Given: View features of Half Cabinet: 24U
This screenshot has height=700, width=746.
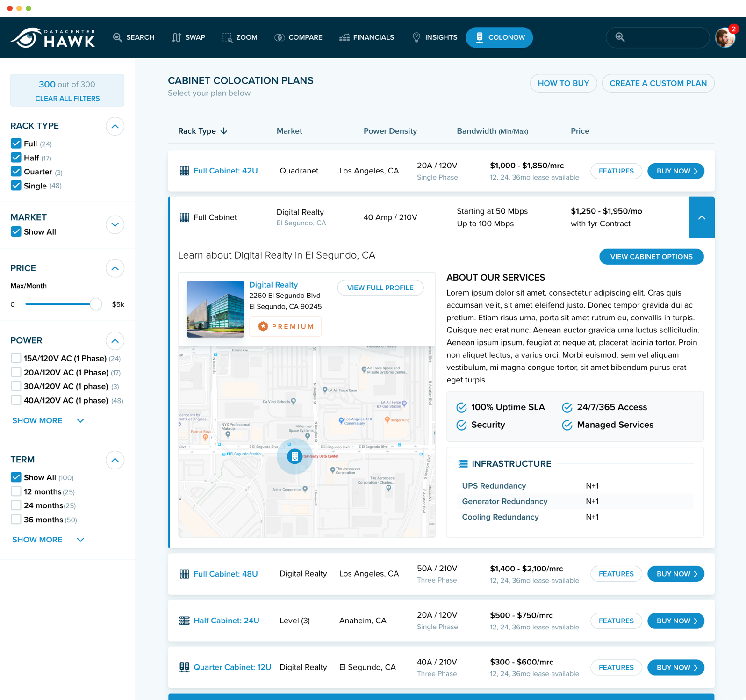Looking at the screenshot, I should pos(616,621).
